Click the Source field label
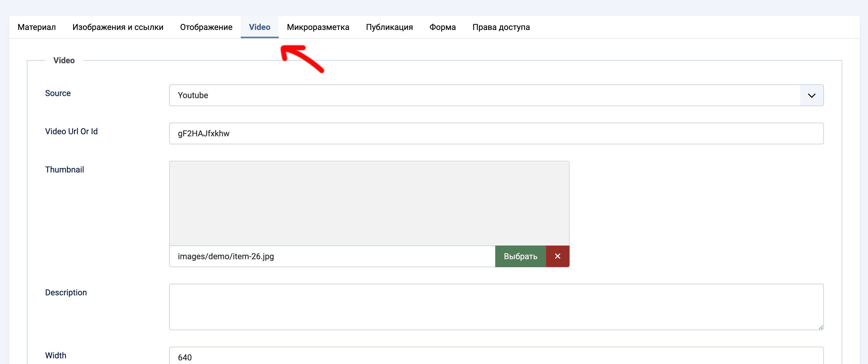This screenshot has width=868, height=364. 58,93
